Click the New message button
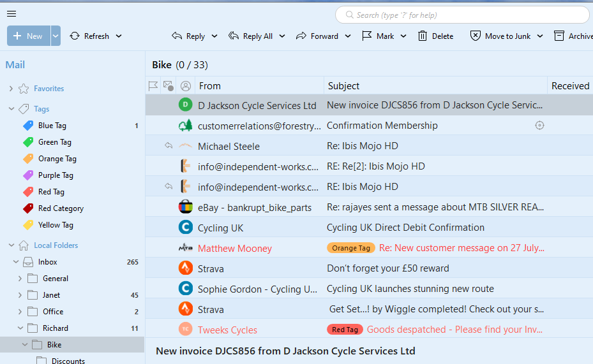This screenshot has width=593, height=364. point(29,36)
